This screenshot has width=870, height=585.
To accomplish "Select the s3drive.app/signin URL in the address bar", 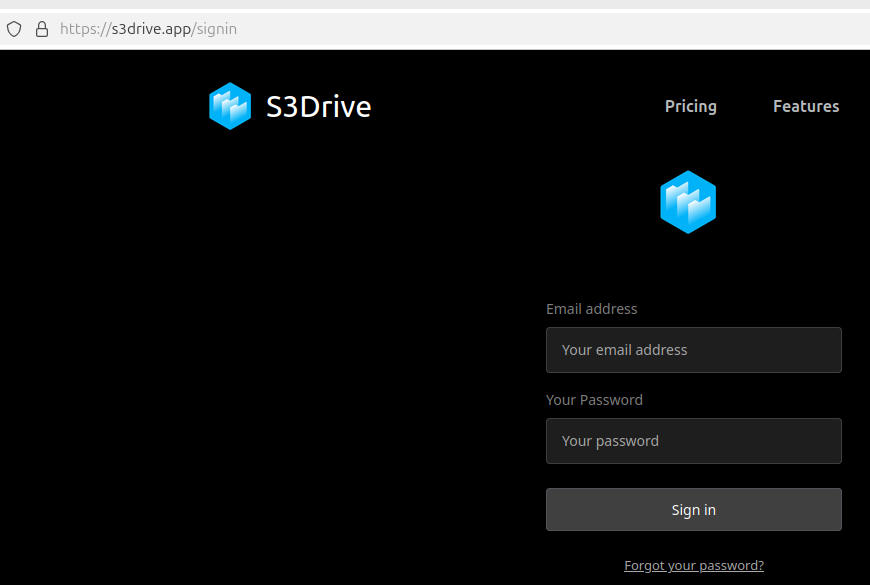I will pos(148,29).
